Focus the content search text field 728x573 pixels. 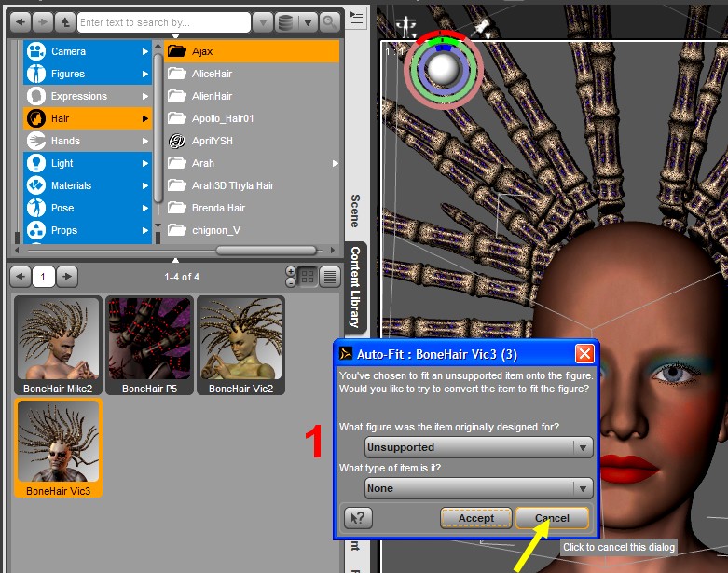[164, 22]
